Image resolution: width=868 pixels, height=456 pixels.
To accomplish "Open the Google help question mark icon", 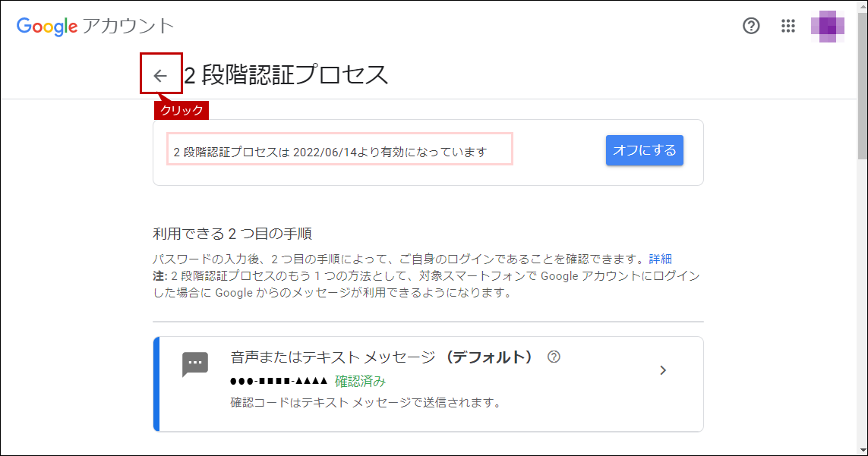I will (750, 26).
